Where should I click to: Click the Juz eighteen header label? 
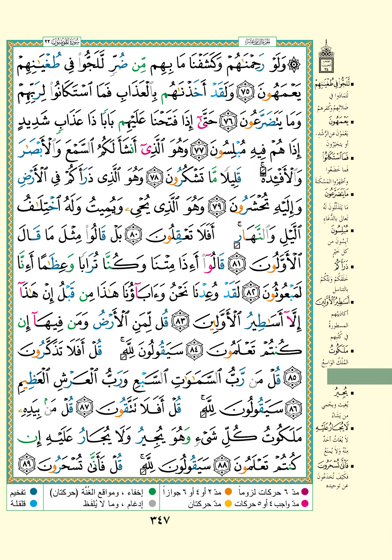pyautogui.click(x=257, y=42)
